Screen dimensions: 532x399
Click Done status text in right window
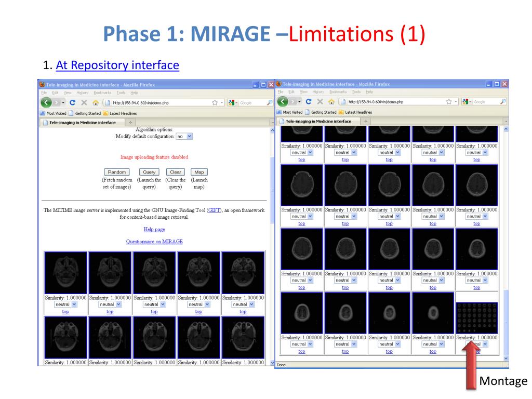click(x=281, y=365)
